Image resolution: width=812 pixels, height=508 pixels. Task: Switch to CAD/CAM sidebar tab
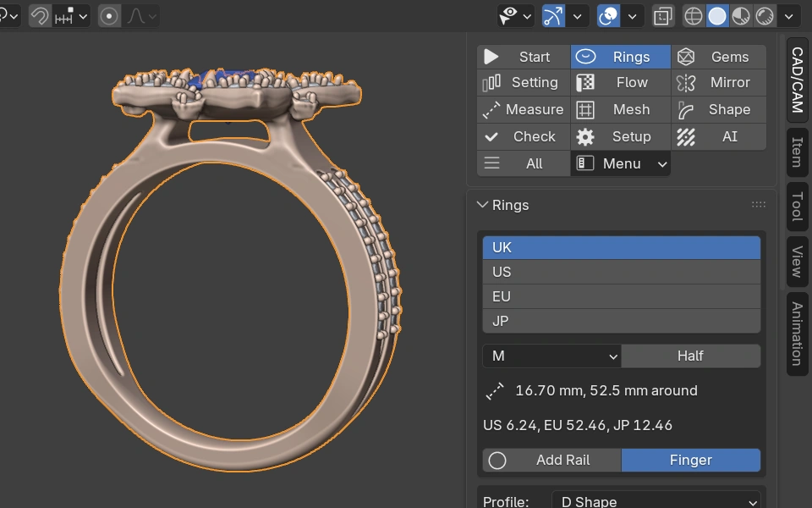tap(798, 80)
